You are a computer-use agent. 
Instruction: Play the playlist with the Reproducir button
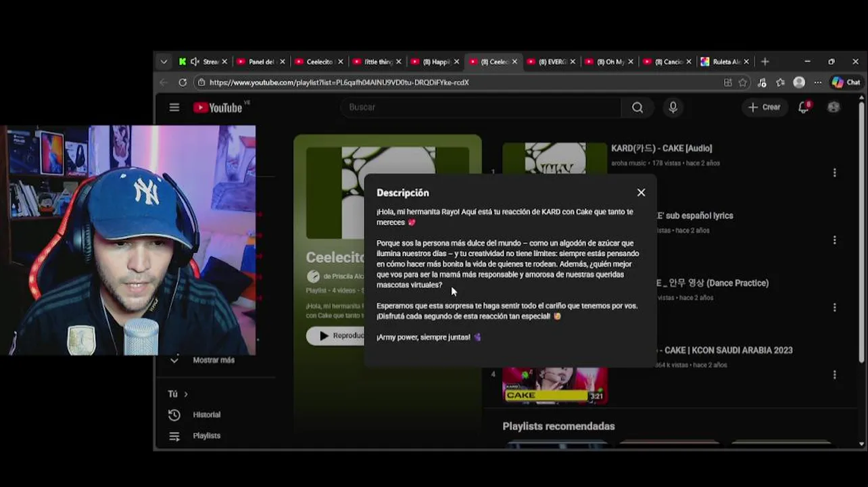336,335
